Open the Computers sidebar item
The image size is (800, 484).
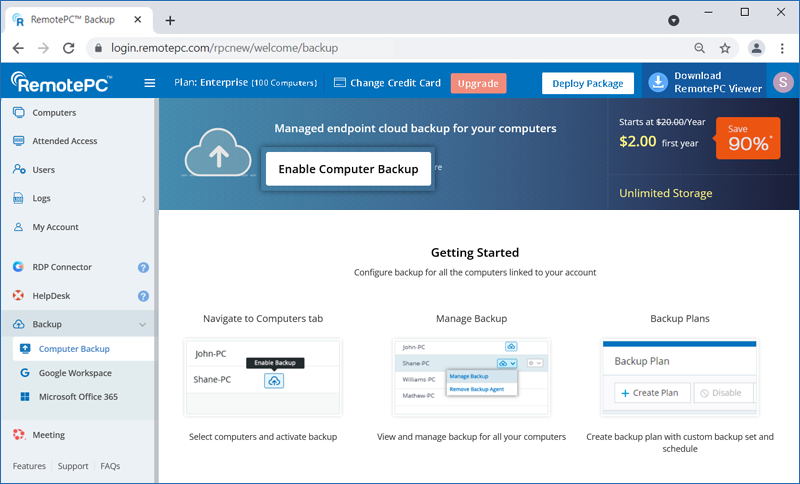pyautogui.click(x=54, y=113)
